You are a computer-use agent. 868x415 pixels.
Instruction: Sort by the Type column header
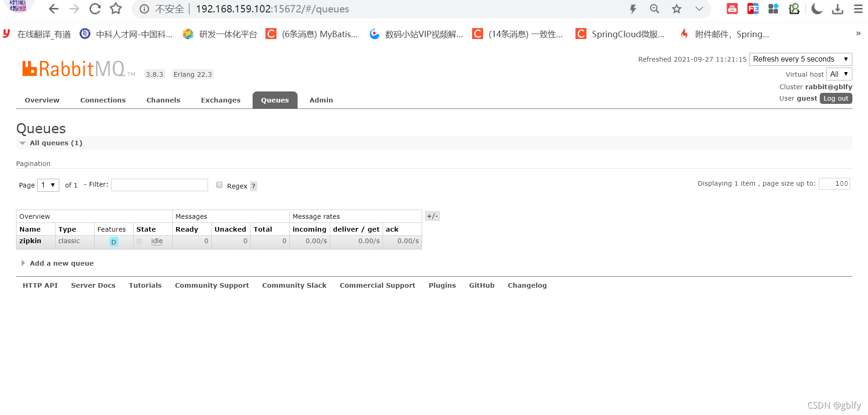[x=67, y=229]
